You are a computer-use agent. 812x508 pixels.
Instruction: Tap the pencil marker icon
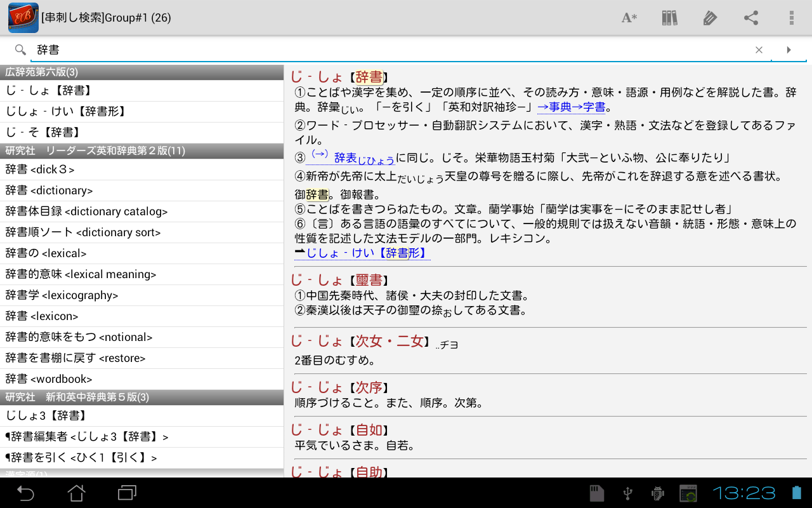(710, 18)
